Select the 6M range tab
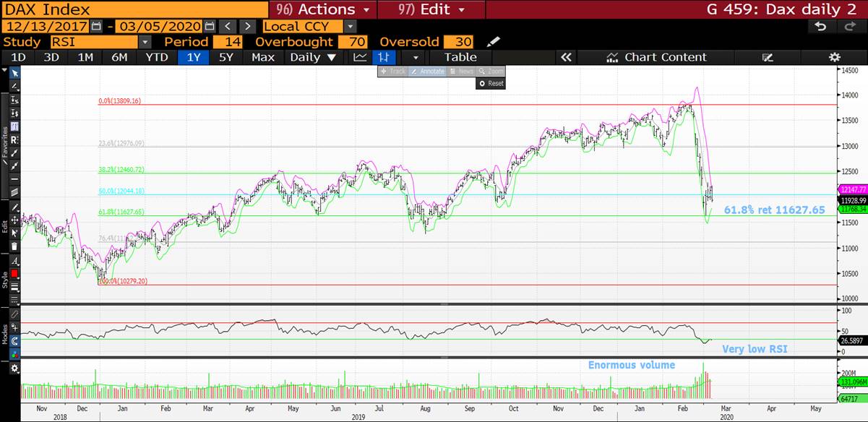Image resolution: width=868 pixels, height=422 pixels. click(119, 57)
